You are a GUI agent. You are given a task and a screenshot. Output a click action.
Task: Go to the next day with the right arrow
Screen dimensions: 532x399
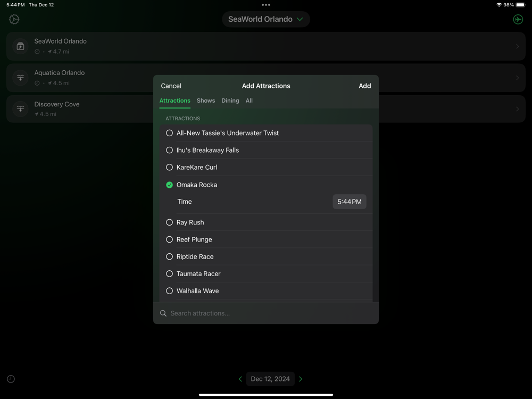click(x=301, y=379)
